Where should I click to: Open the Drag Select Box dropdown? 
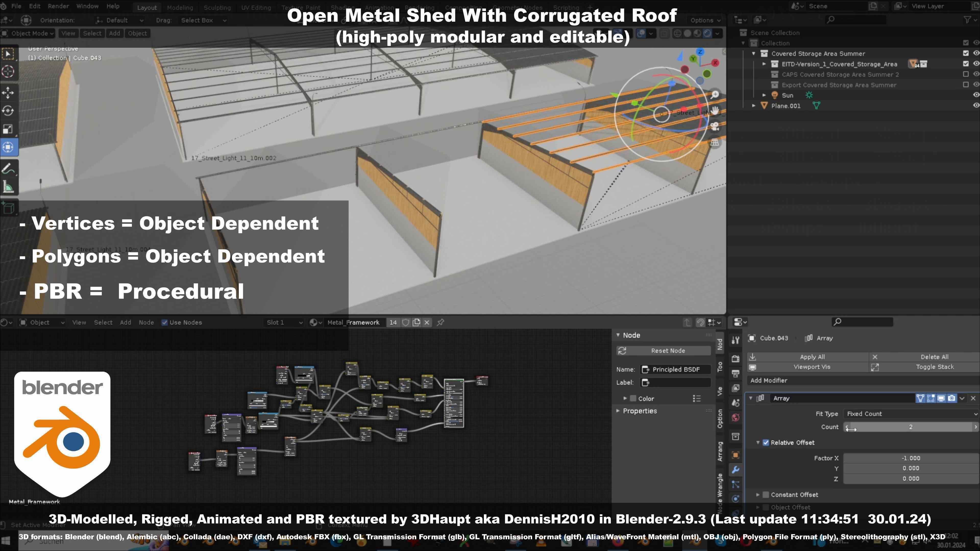203,20
